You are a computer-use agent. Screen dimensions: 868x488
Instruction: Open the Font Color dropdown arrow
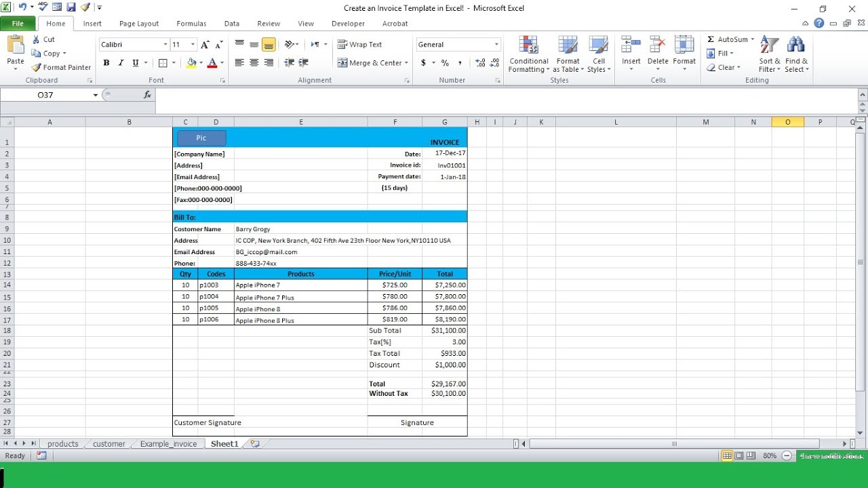[x=222, y=63]
